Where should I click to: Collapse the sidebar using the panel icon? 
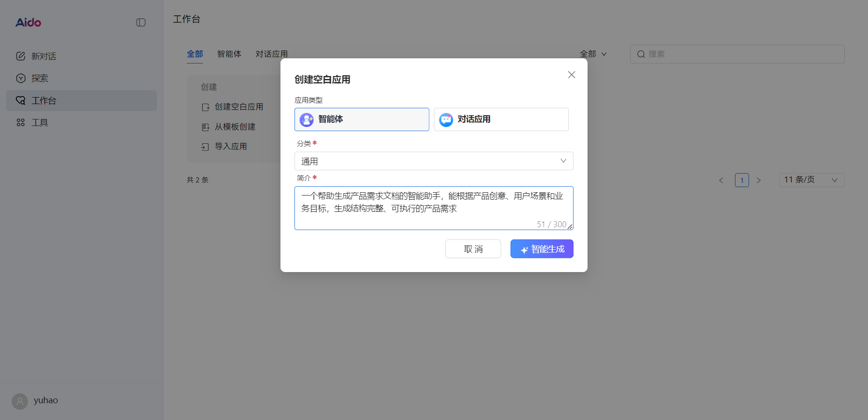[x=140, y=22]
